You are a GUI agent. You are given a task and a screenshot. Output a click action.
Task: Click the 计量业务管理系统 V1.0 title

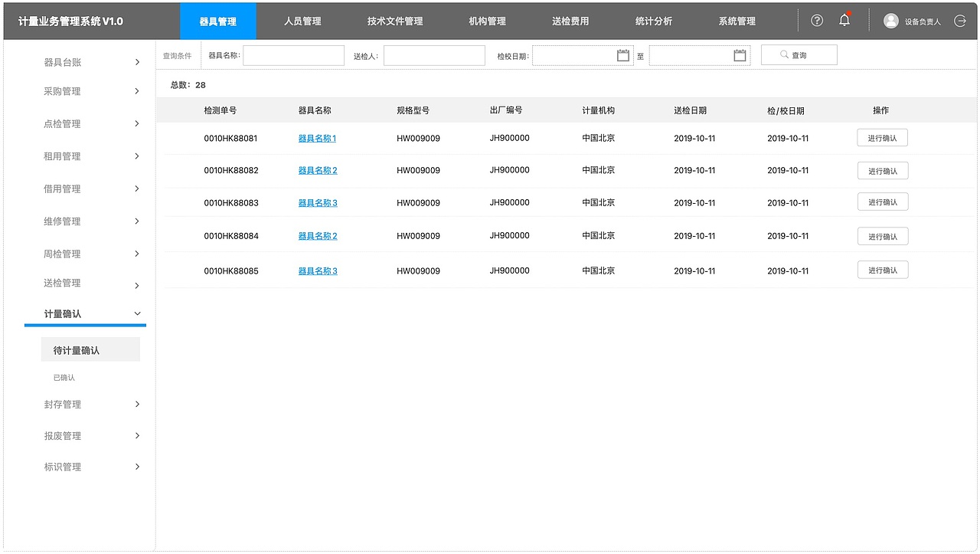70,21
